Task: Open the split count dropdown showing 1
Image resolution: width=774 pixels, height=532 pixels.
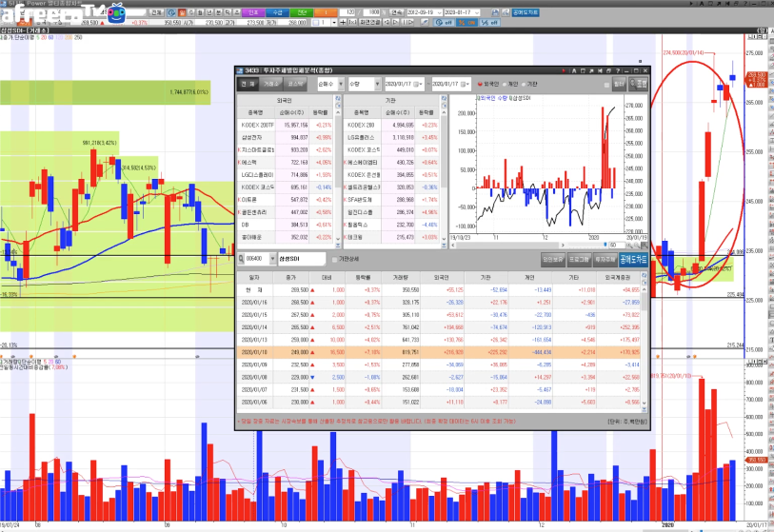Action: [x=334, y=22]
